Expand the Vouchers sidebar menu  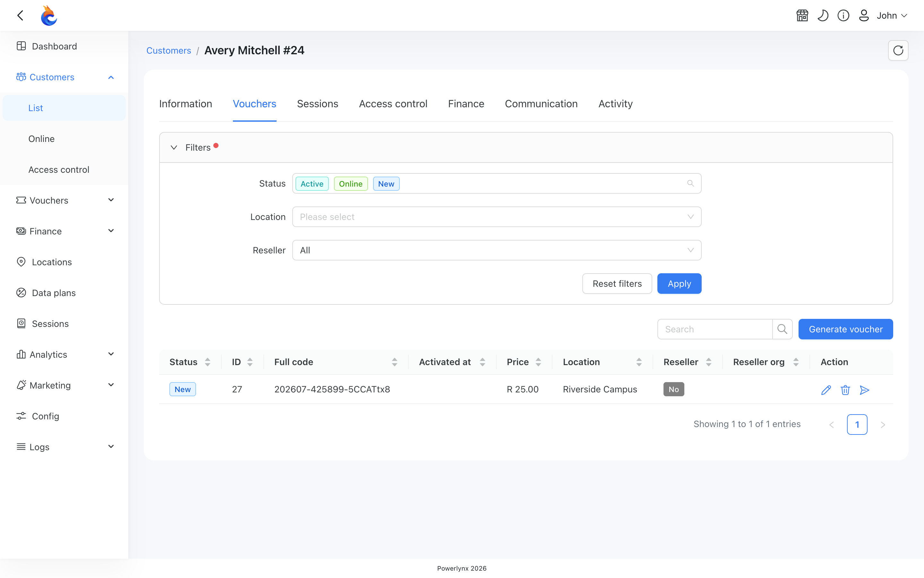click(64, 200)
